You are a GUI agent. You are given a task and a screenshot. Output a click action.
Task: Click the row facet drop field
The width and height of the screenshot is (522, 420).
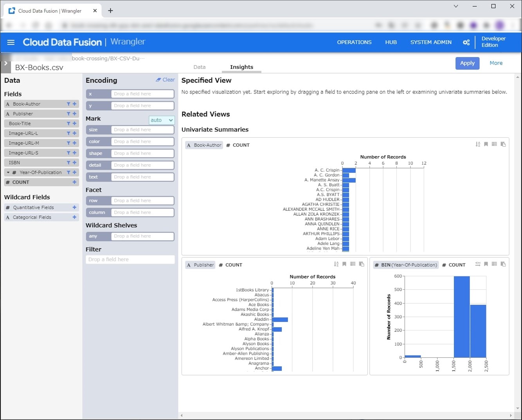pyautogui.click(x=142, y=201)
